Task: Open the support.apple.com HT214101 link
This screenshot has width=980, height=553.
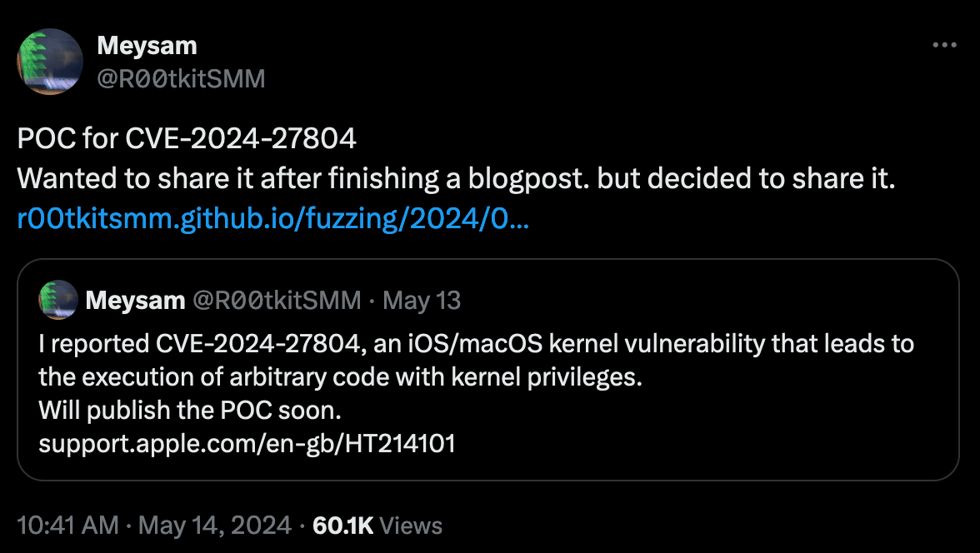Action: coord(247,444)
